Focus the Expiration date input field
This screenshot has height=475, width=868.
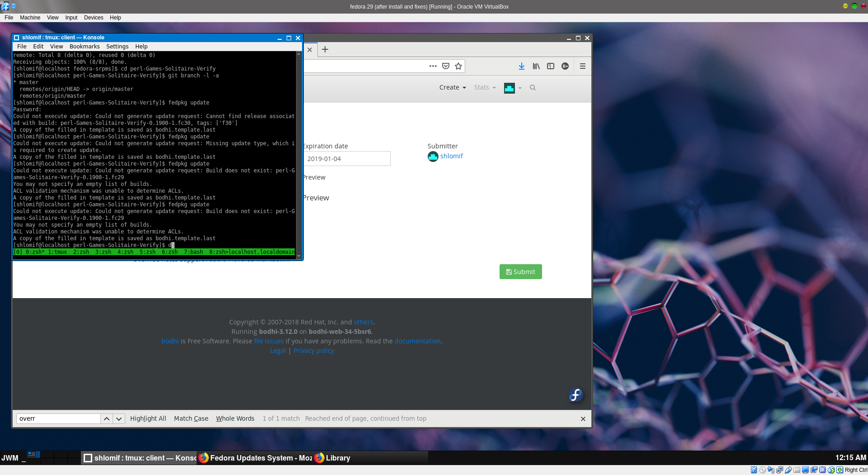click(347, 159)
